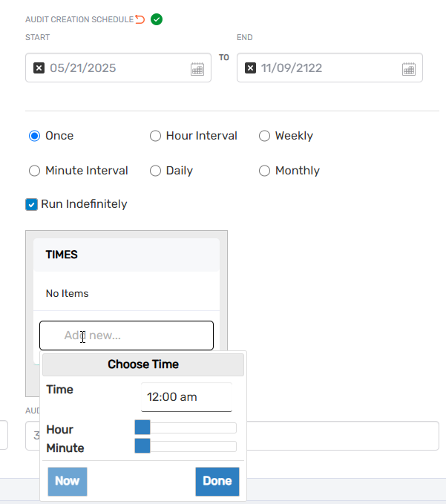Uncheck the Run Indefinitely checkbox
This screenshot has width=446, height=504.
[31, 204]
